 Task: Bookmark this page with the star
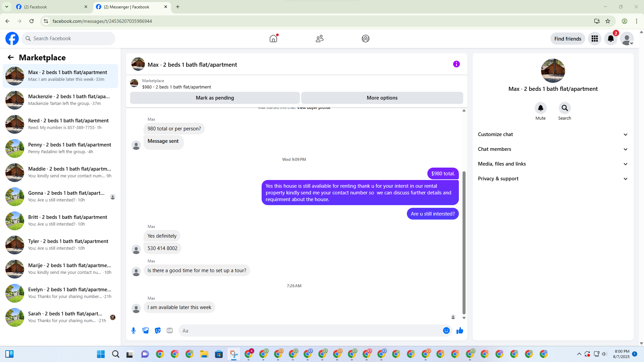pos(608,21)
